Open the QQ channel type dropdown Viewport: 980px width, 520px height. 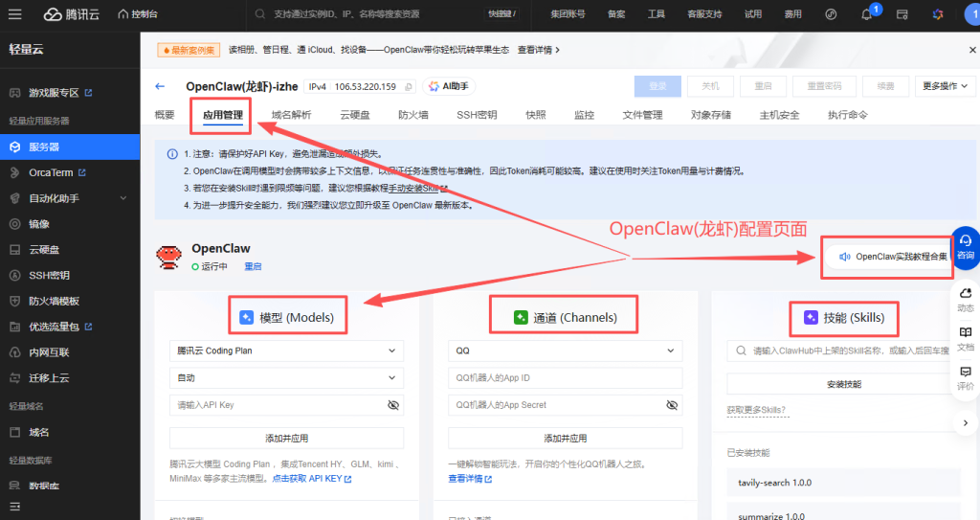click(x=565, y=351)
